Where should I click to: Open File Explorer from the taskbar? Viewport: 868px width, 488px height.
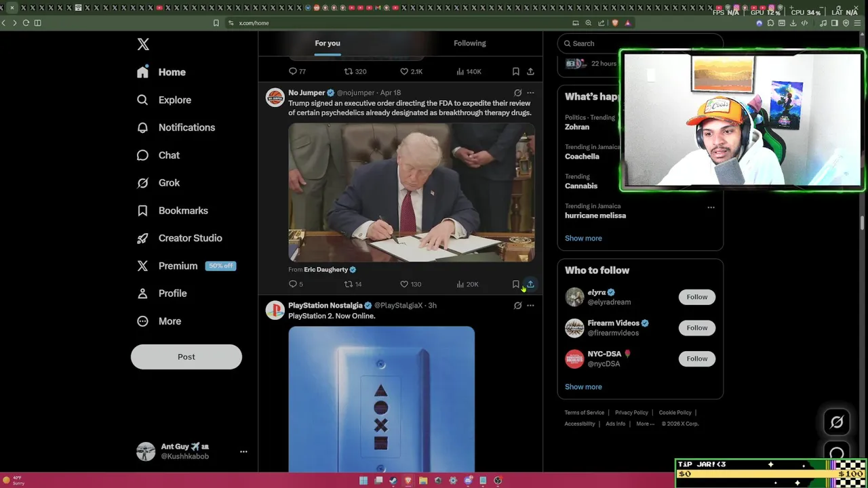[x=423, y=481]
